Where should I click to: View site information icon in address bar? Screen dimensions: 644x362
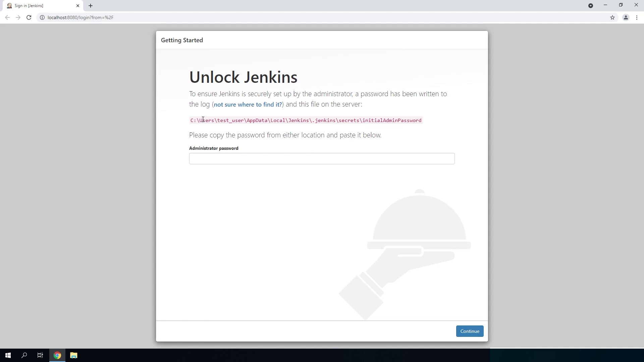(42, 17)
